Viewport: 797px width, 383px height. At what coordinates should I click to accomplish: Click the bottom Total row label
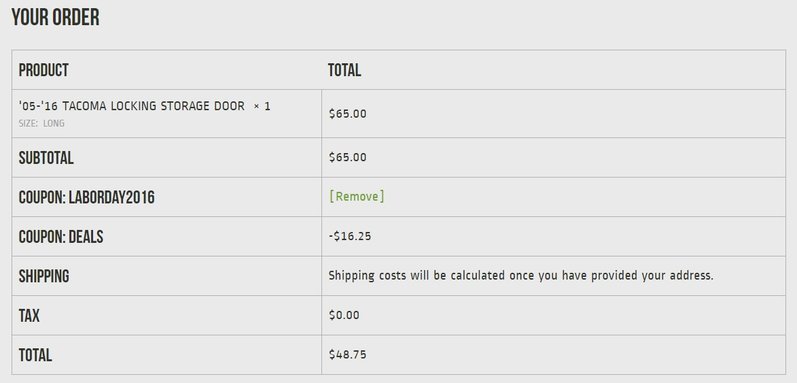[x=35, y=355]
